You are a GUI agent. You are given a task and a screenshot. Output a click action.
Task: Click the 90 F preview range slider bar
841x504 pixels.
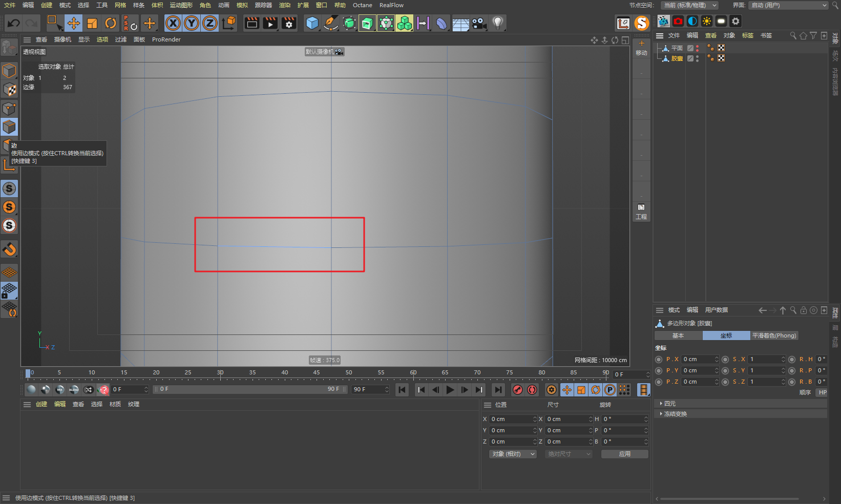point(250,389)
